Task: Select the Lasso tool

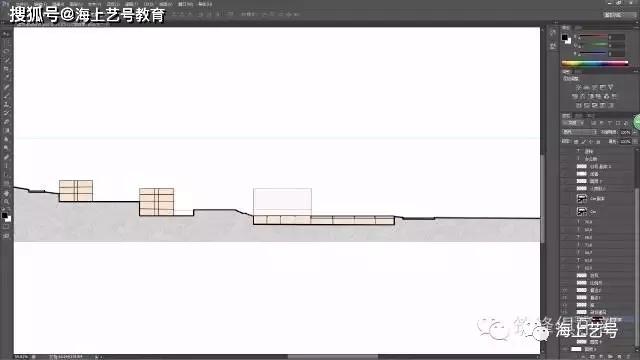Action: [x=6, y=51]
